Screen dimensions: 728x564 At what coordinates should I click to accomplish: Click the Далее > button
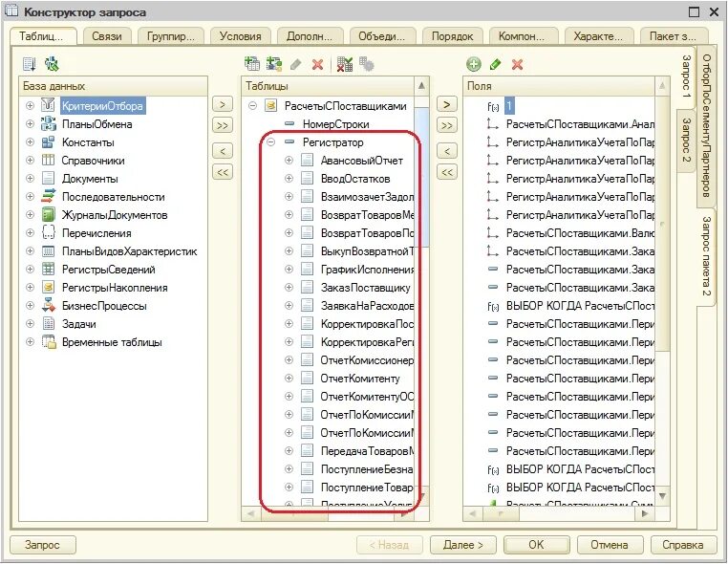point(463,545)
